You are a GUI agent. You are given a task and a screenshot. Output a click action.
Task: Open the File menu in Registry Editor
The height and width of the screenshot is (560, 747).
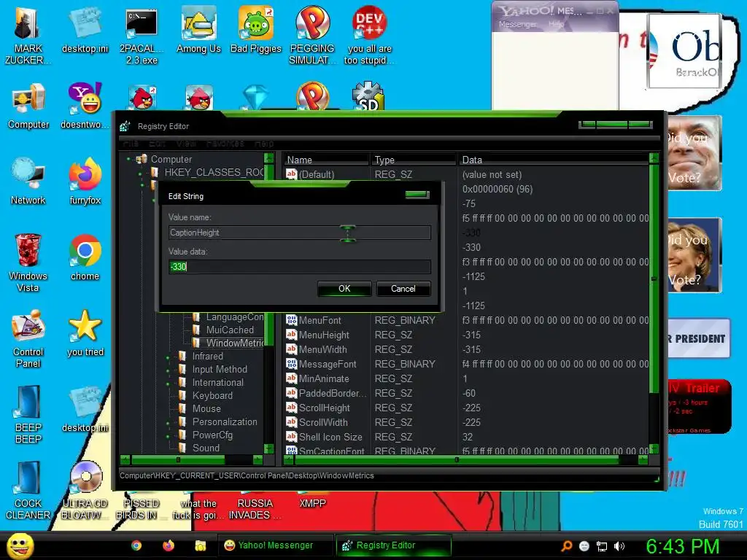[x=131, y=144]
